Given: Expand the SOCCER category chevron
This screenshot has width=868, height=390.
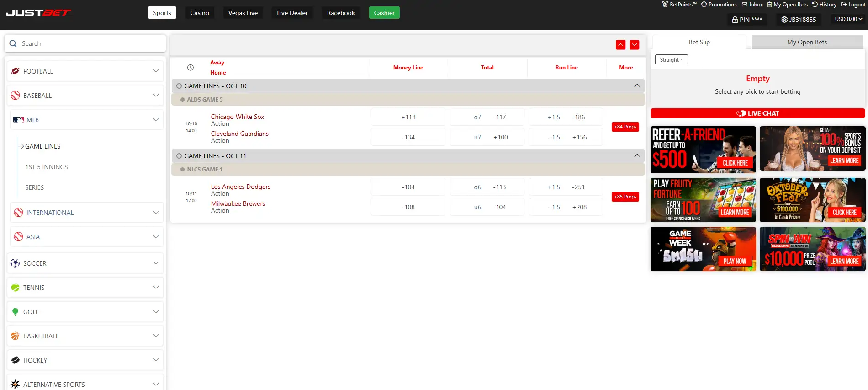Looking at the screenshot, I should click(156, 263).
